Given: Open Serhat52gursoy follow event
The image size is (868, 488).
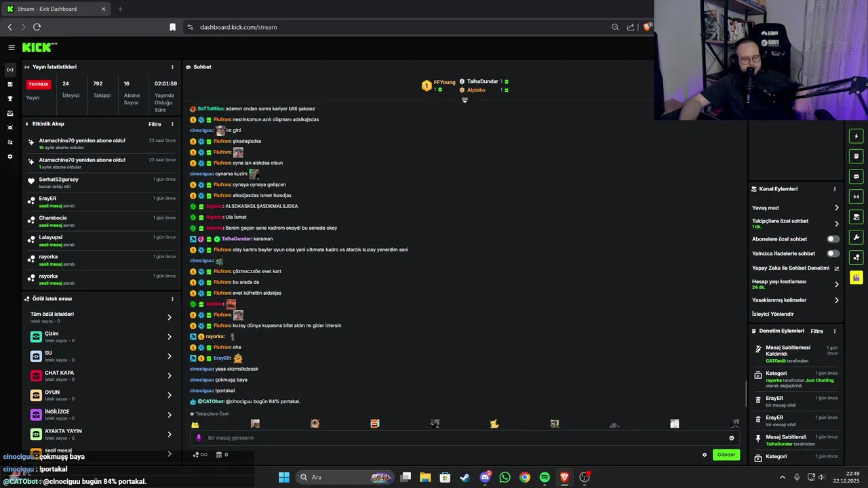Looking at the screenshot, I should pos(101,183).
